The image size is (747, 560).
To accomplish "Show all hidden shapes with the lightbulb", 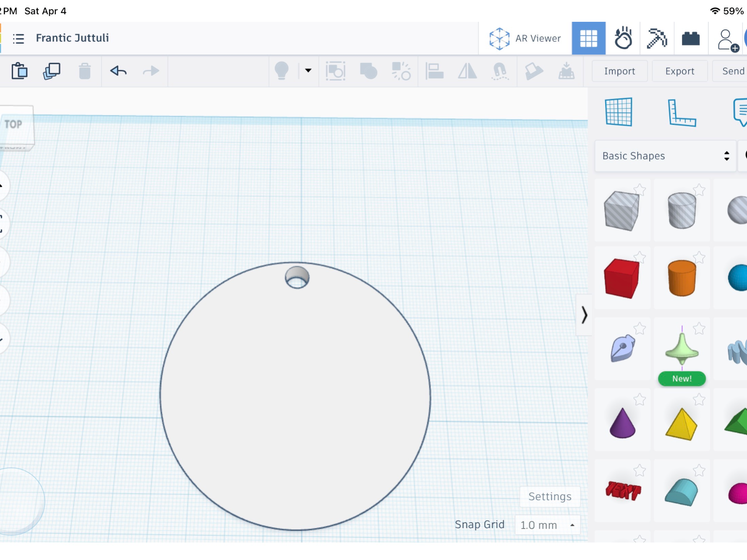I will pyautogui.click(x=282, y=71).
